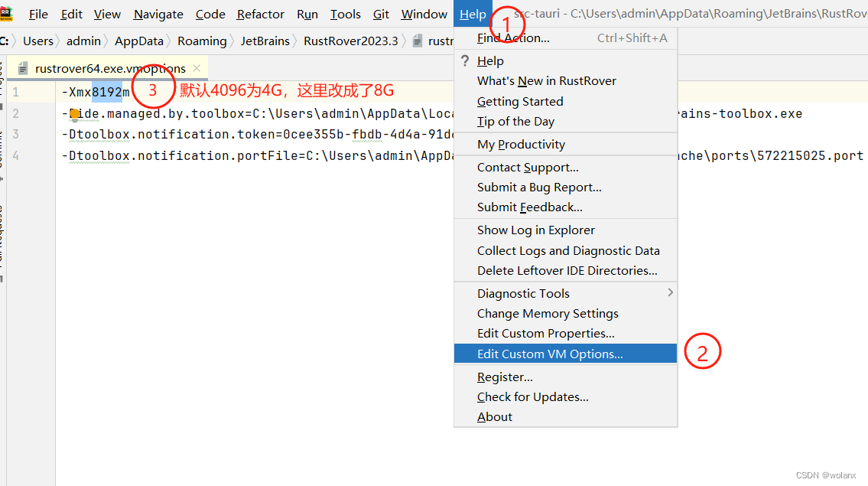Open What's New in RustRover
Viewport: 868px width, 486px height.
pyautogui.click(x=565, y=81)
